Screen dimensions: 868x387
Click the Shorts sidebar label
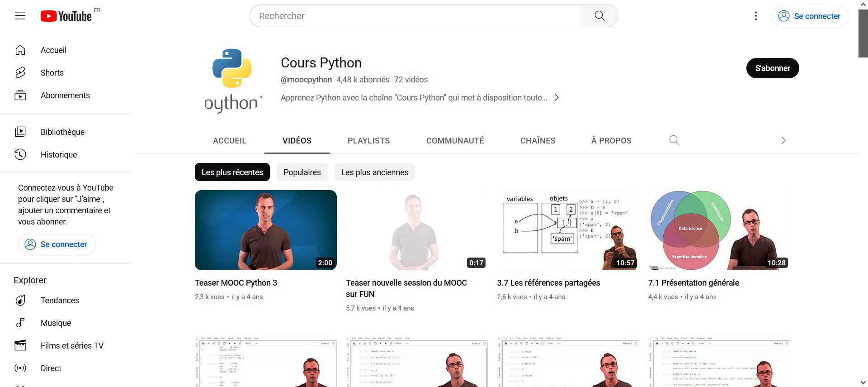click(52, 72)
